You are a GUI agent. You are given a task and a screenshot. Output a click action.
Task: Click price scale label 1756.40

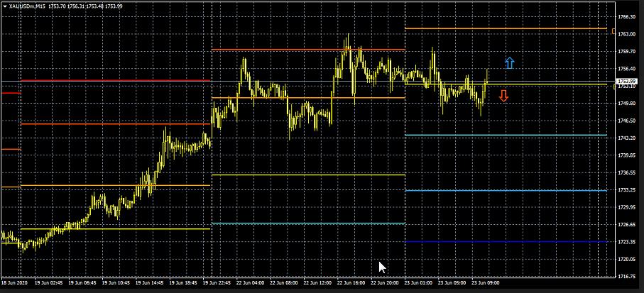coord(627,69)
